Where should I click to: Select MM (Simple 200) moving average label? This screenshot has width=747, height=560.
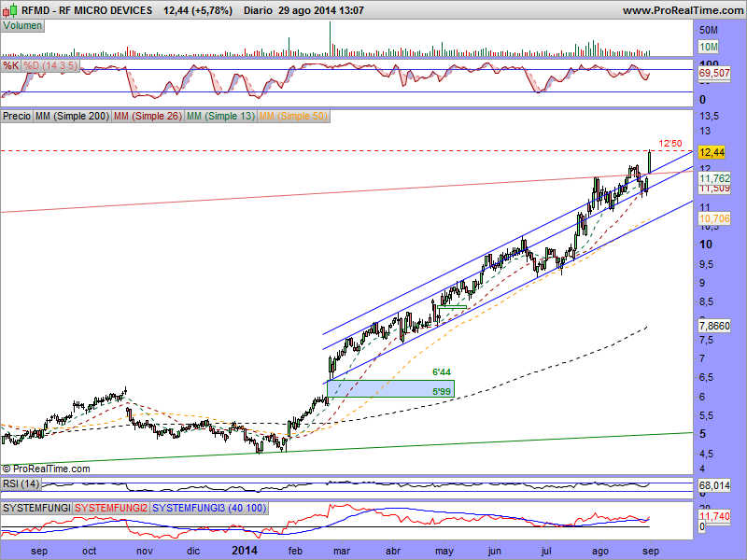click(72, 116)
